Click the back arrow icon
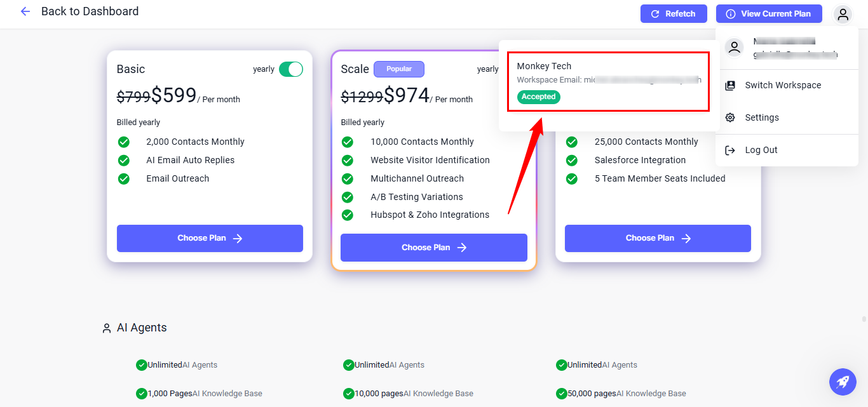The width and height of the screenshot is (868, 407). tap(25, 11)
